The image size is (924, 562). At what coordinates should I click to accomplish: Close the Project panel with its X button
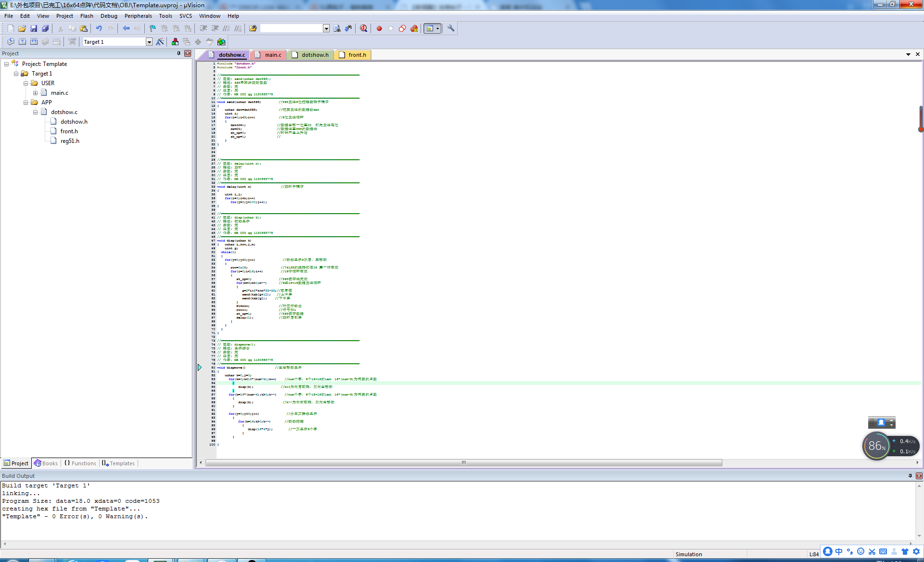click(x=188, y=53)
